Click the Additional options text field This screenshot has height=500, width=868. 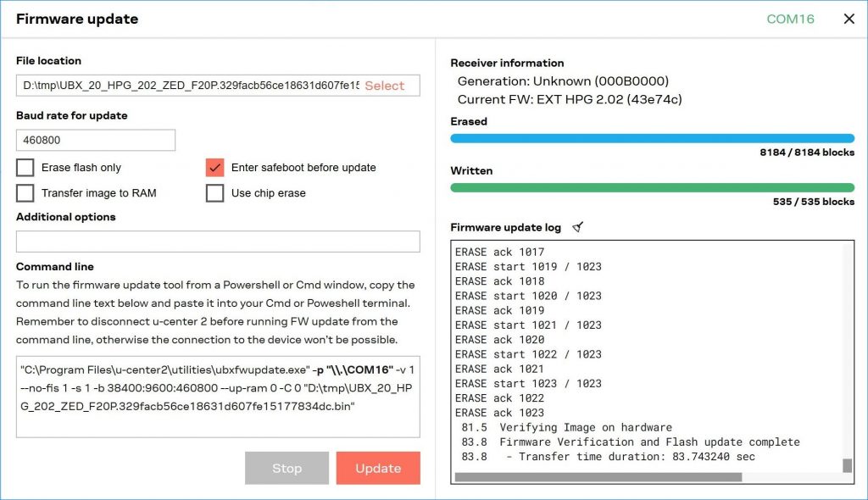coord(218,242)
